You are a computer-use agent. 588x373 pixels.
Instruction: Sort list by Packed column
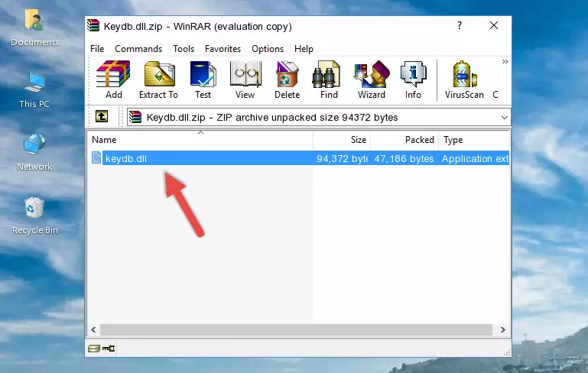pos(404,140)
